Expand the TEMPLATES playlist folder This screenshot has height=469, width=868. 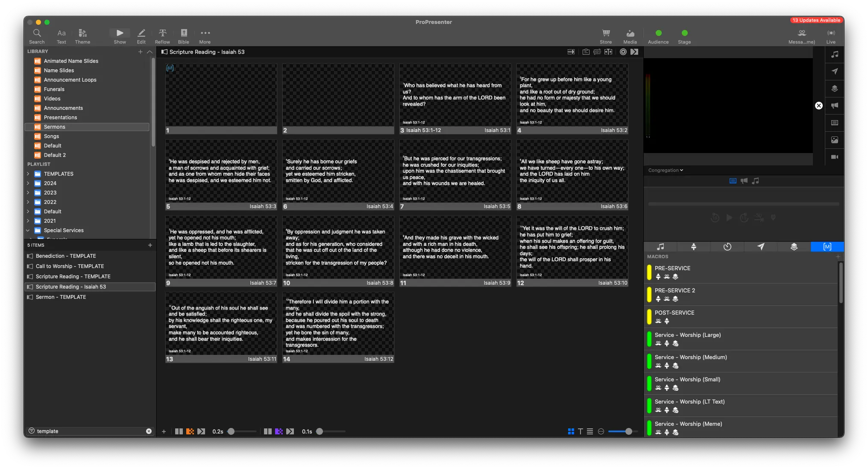tap(28, 174)
